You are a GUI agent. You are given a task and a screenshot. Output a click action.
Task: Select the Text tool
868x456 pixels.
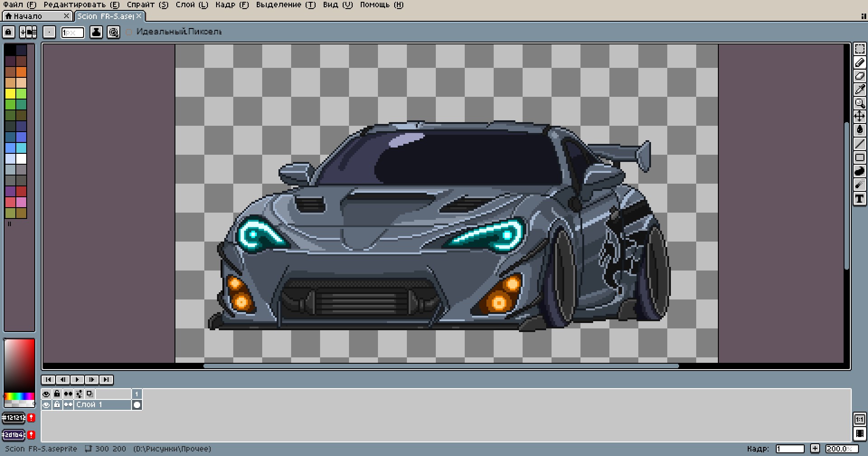(859, 198)
